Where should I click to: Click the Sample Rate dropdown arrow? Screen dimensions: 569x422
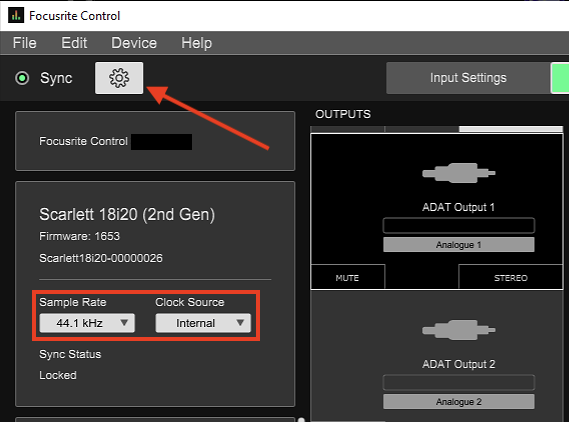tap(124, 323)
